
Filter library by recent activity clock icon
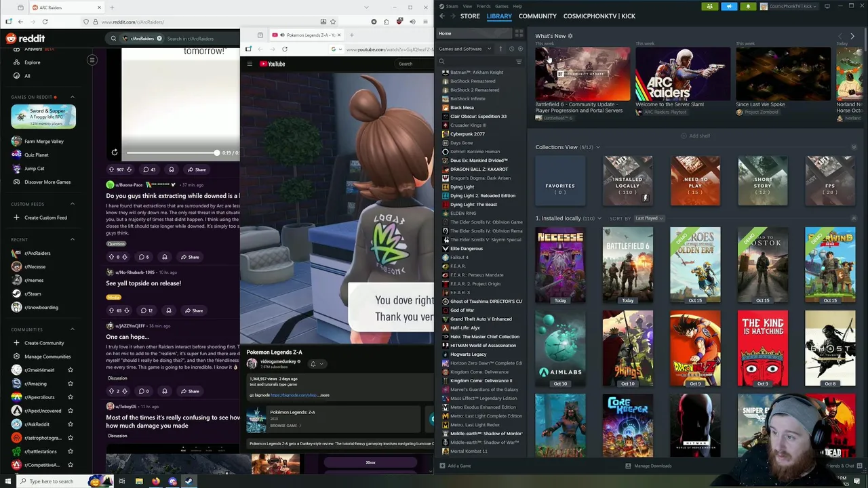511,49
